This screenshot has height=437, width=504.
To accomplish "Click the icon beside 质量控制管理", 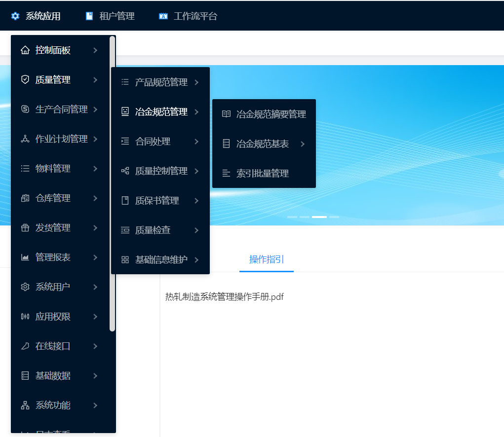I will tap(125, 171).
